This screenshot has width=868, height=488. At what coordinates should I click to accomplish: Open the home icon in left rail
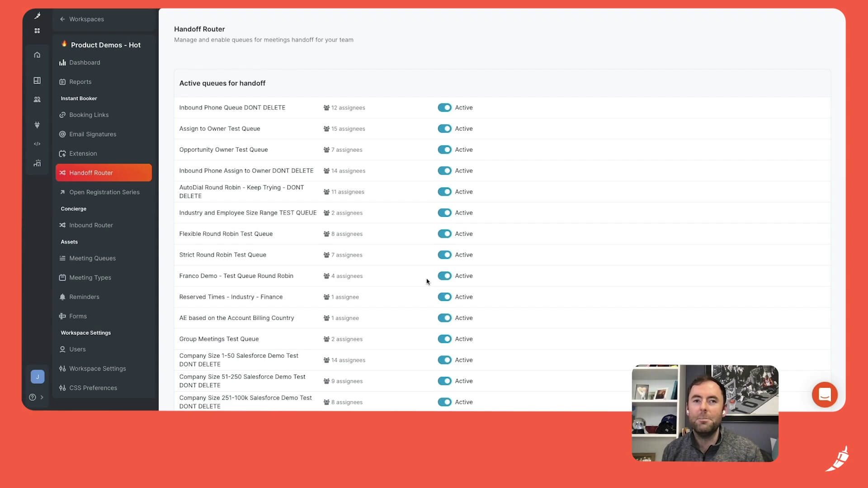tap(37, 55)
